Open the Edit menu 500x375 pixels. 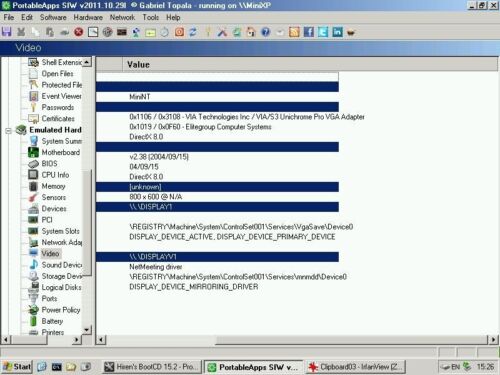(x=27, y=17)
